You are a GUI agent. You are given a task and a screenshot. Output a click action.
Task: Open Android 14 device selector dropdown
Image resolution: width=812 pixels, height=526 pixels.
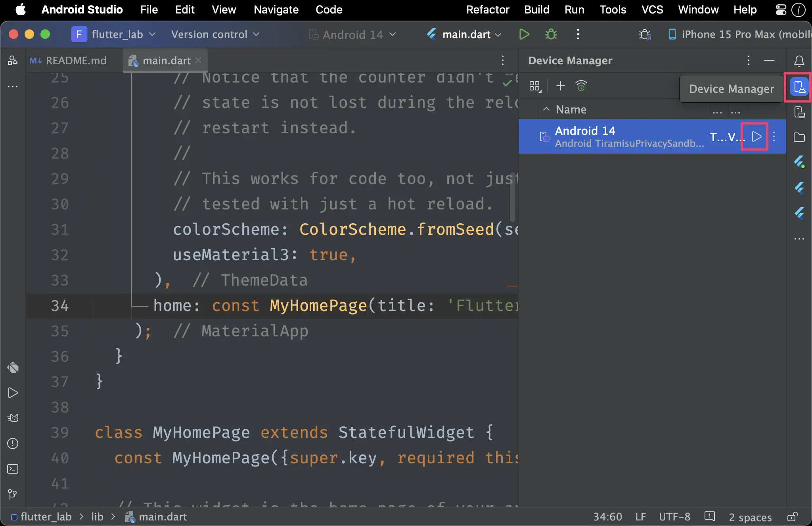pos(352,35)
